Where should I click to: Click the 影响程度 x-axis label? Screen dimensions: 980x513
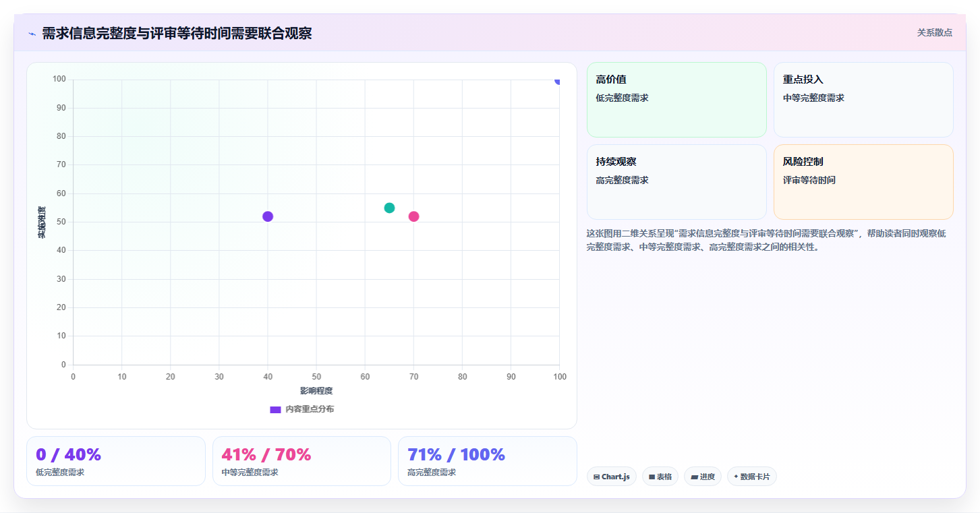(x=316, y=390)
